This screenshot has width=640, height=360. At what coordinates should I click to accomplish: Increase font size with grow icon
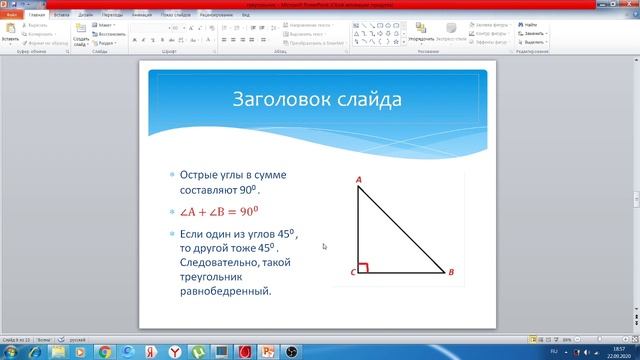point(191,28)
